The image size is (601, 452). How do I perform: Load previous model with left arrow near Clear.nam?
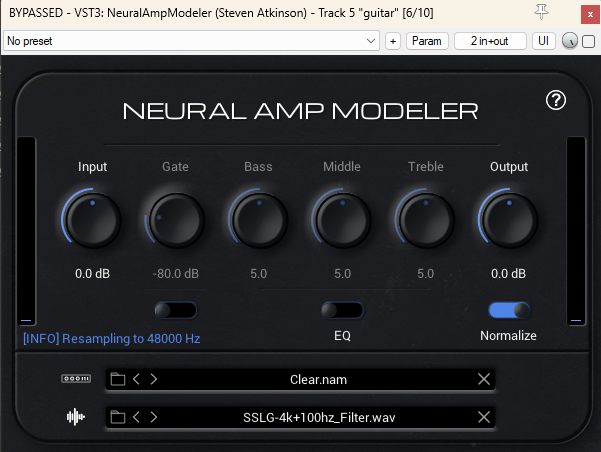click(x=136, y=379)
